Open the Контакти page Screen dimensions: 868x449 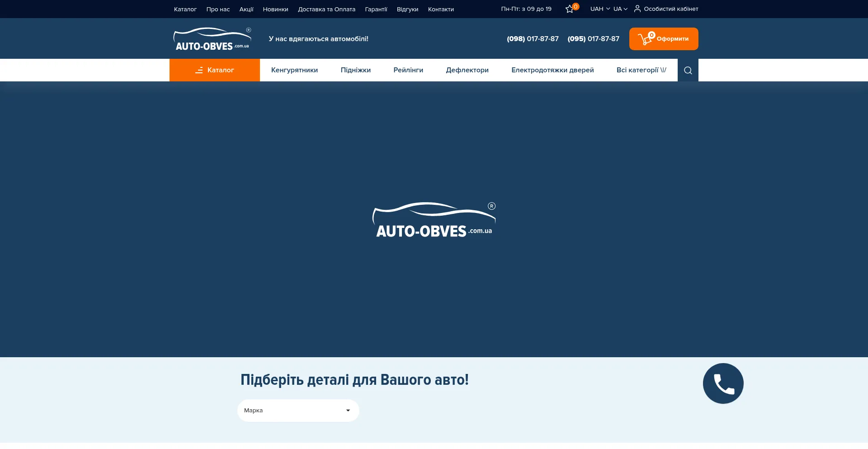click(441, 9)
